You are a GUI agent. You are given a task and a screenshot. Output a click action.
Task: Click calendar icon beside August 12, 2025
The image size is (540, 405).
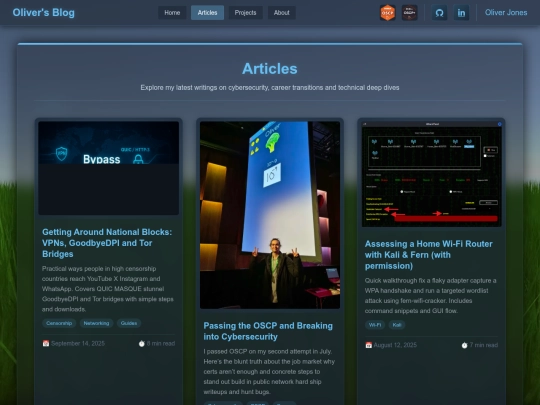click(x=368, y=345)
